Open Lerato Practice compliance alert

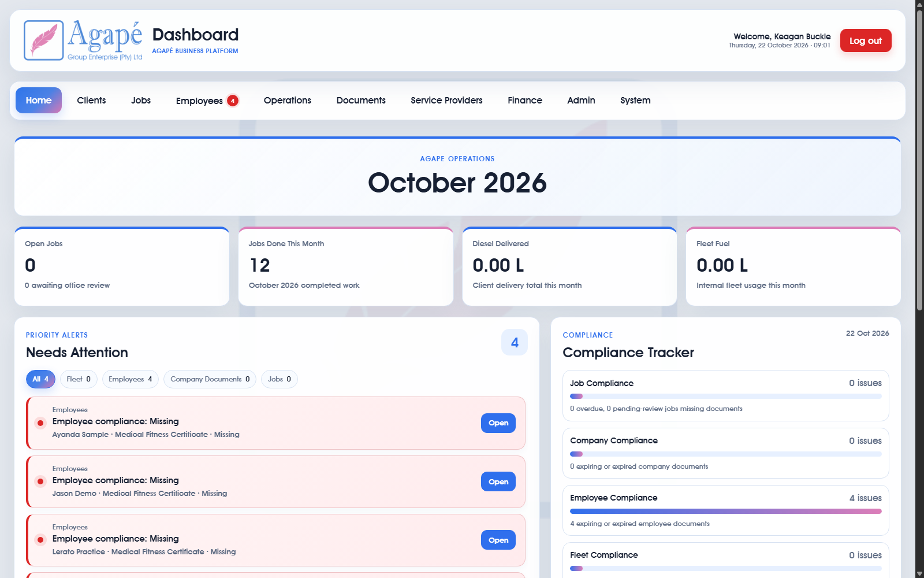coord(498,540)
